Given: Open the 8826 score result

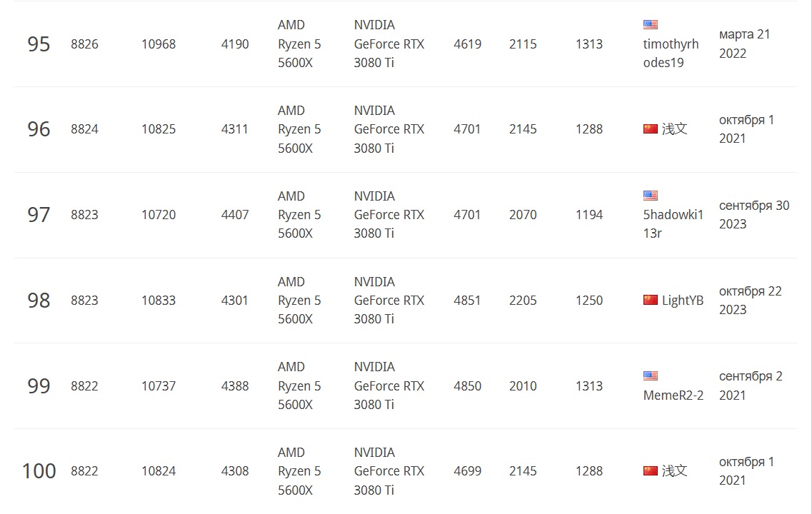Looking at the screenshot, I should click(84, 44).
